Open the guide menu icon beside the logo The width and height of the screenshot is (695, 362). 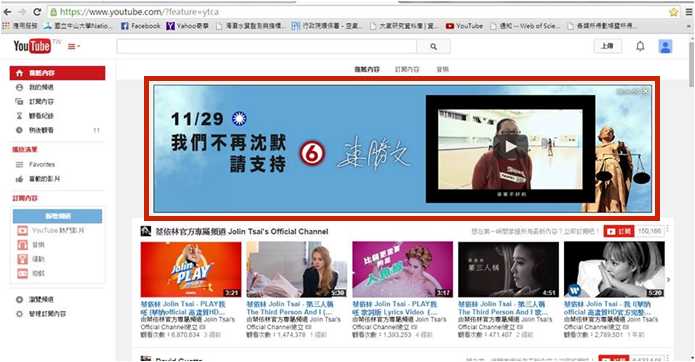point(74,46)
